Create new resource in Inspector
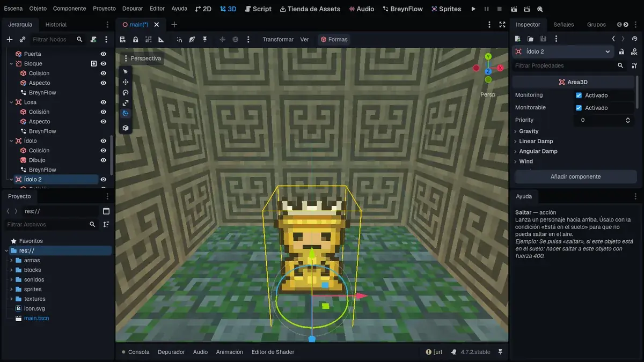Screen dimensions: 644x362 [517, 39]
